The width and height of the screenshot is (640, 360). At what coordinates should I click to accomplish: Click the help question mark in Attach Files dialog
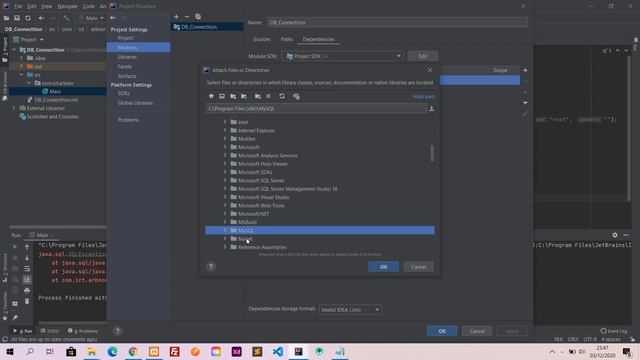pos(211,267)
